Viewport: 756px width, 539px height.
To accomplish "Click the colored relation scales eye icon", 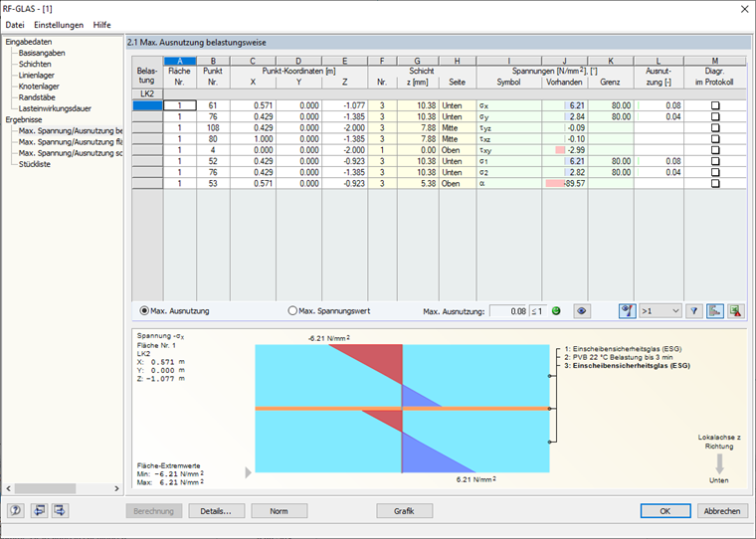I will tap(628, 311).
